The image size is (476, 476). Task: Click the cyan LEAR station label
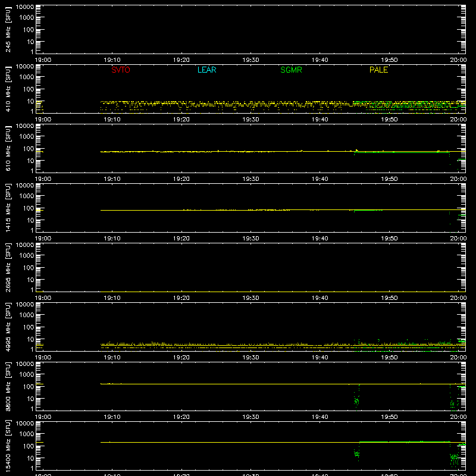206,70
